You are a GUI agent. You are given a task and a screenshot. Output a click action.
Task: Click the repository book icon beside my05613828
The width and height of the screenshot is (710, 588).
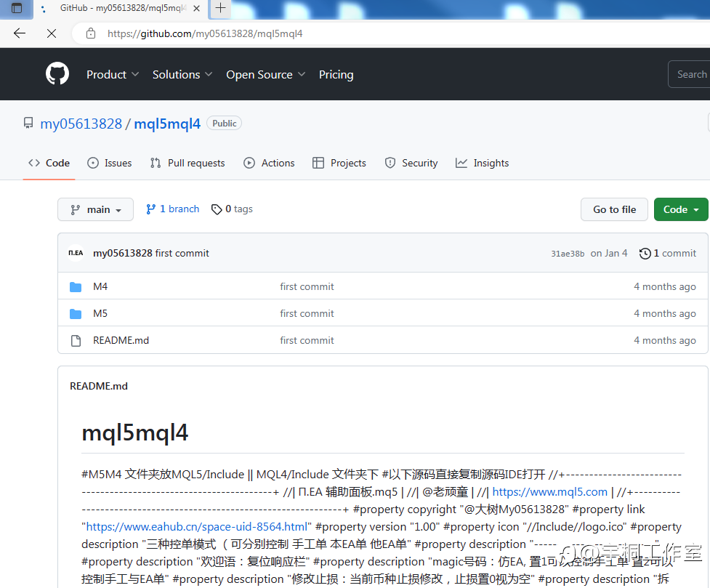[28, 124]
